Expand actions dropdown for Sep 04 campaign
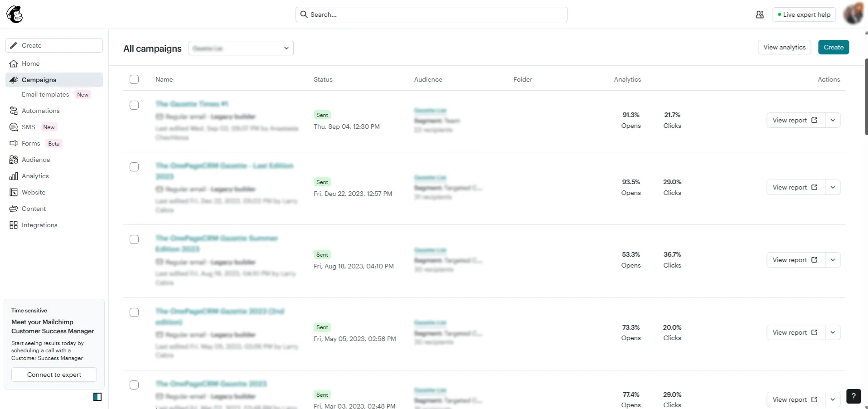868x409 pixels. click(x=833, y=120)
